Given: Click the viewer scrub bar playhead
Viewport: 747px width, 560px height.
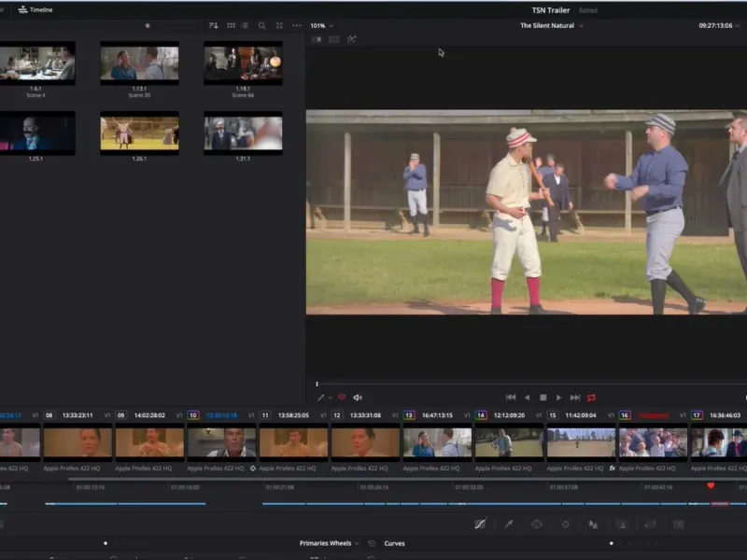Looking at the screenshot, I should (317, 384).
